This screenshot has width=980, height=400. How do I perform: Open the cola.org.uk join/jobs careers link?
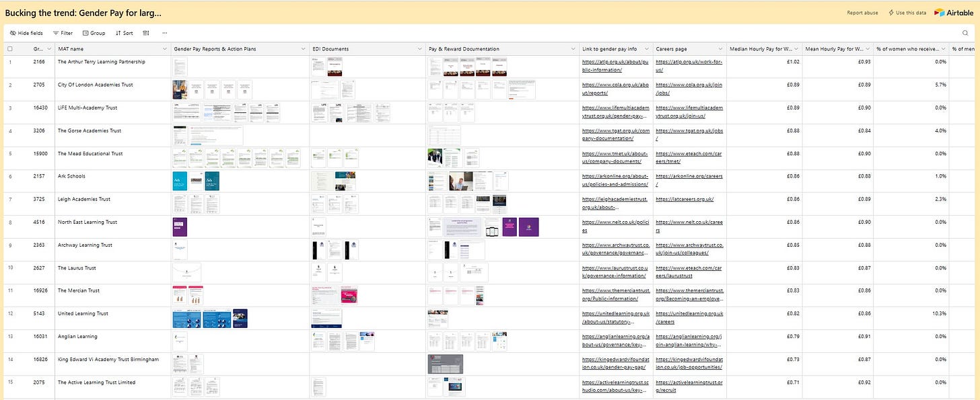687,88
